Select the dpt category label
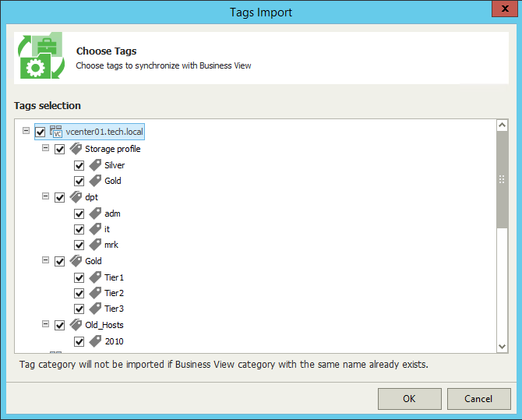Screen dimensions: 522x420 click(x=92, y=197)
